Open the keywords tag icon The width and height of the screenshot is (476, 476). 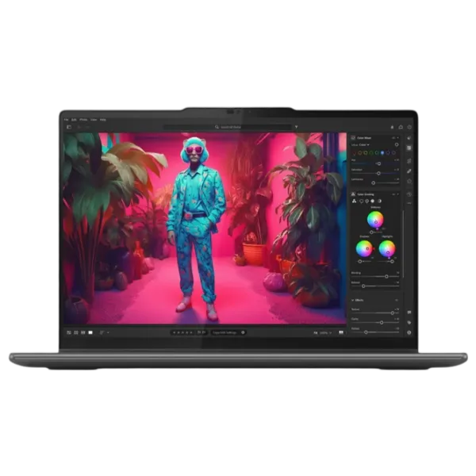click(409, 323)
